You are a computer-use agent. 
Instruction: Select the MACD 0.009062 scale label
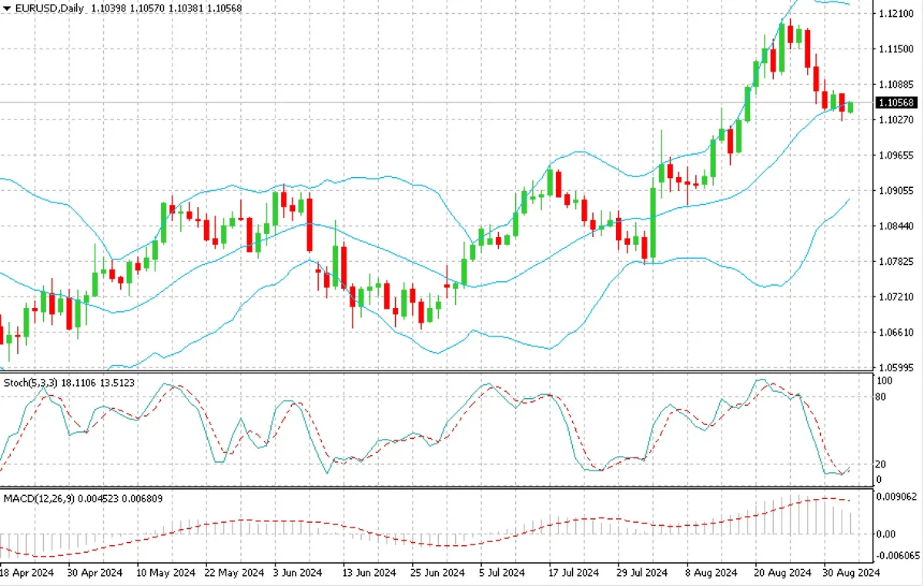click(896, 497)
